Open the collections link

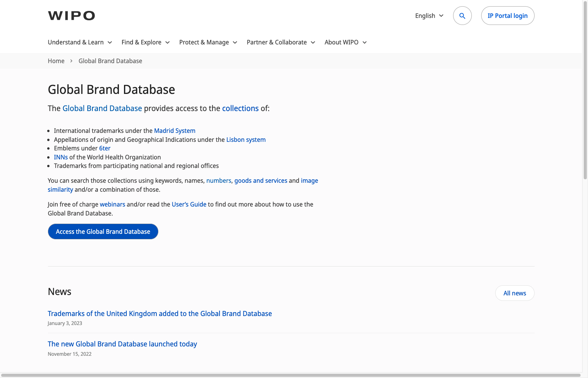click(240, 108)
